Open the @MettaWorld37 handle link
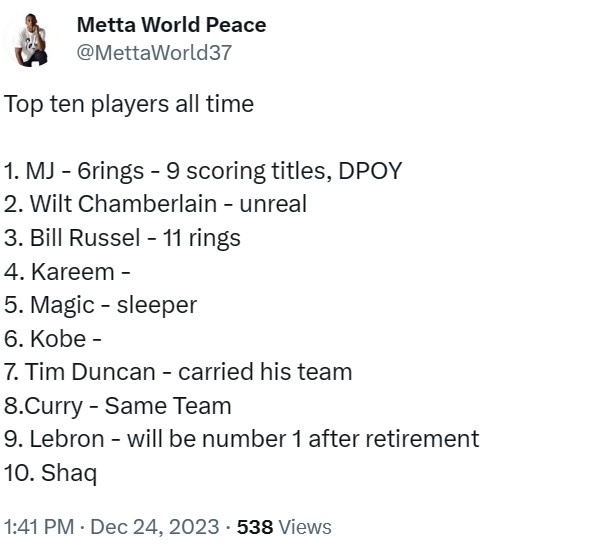Screen dimensions: 605x546 154,52
